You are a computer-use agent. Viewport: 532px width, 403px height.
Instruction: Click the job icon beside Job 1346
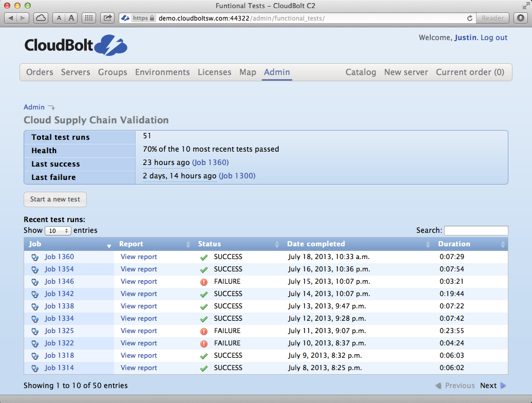[34, 282]
